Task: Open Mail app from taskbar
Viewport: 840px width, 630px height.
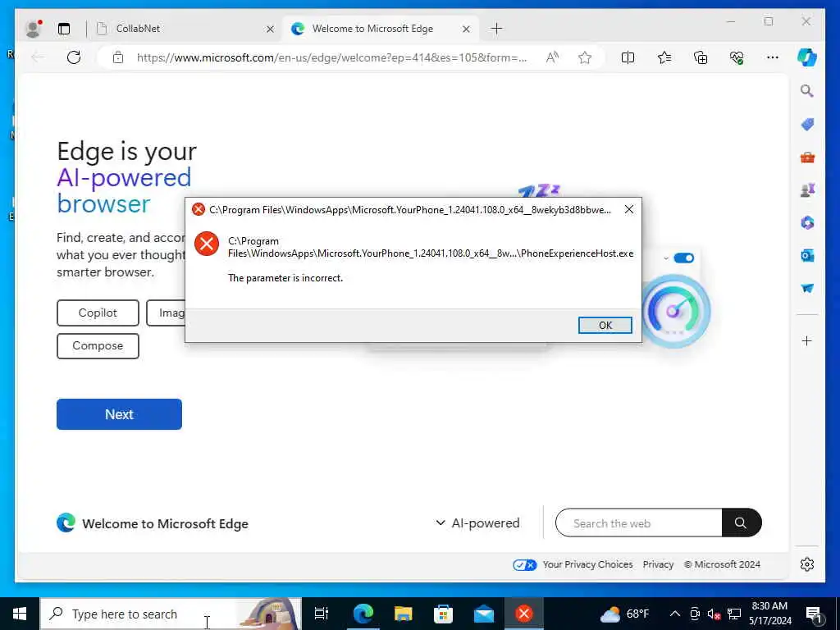Action: click(483, 614)
